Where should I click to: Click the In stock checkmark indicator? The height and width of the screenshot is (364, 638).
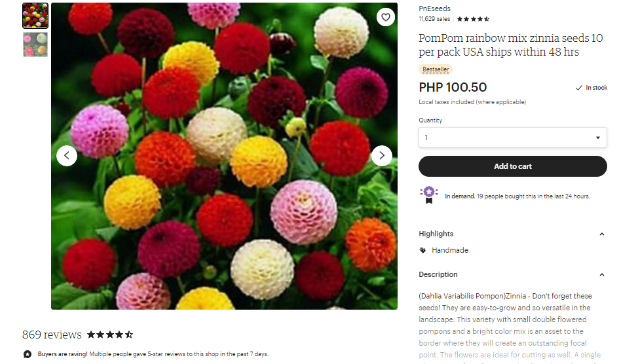coord(578,88)
